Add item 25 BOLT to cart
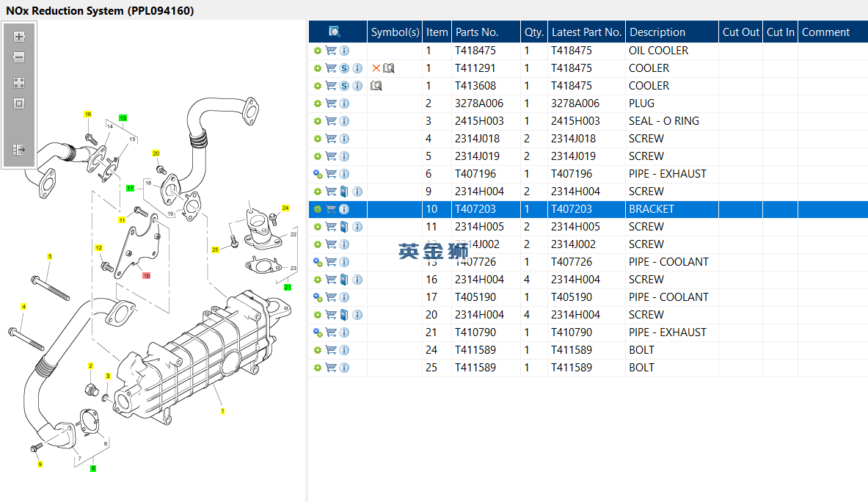 (331, 368)
